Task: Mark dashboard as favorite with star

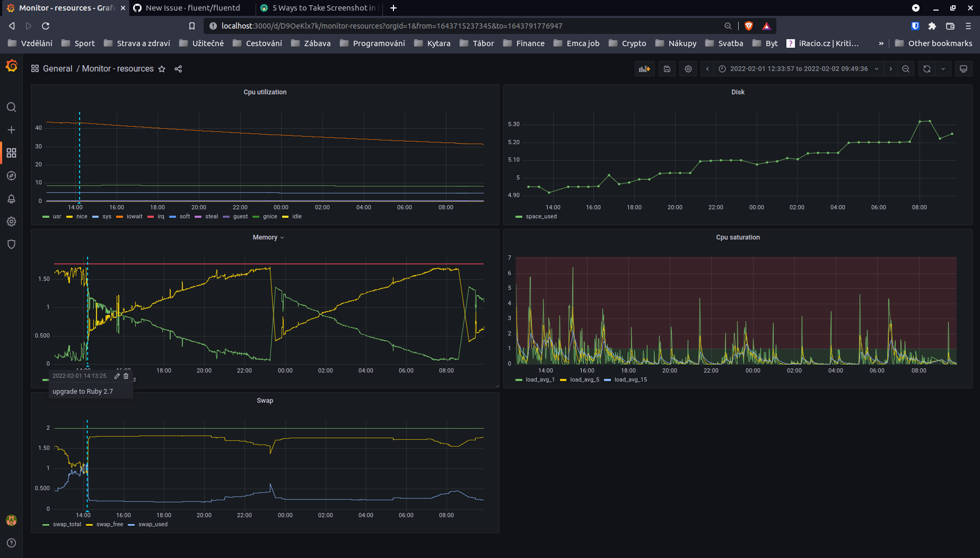Action: (162, 69)
